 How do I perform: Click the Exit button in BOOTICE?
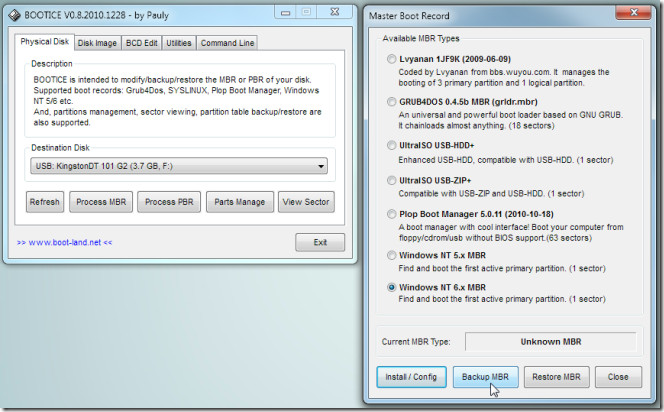click(320, 242)
